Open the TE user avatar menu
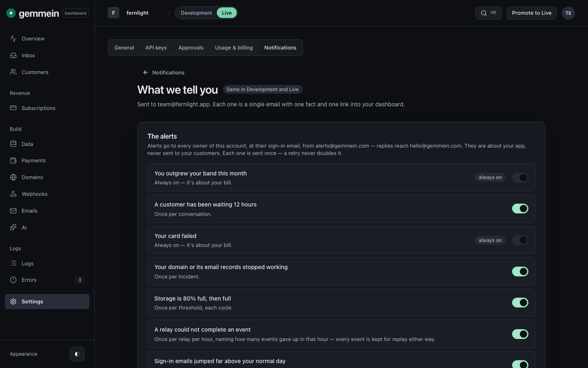588x368 pixels. click(x=568, y=13)
